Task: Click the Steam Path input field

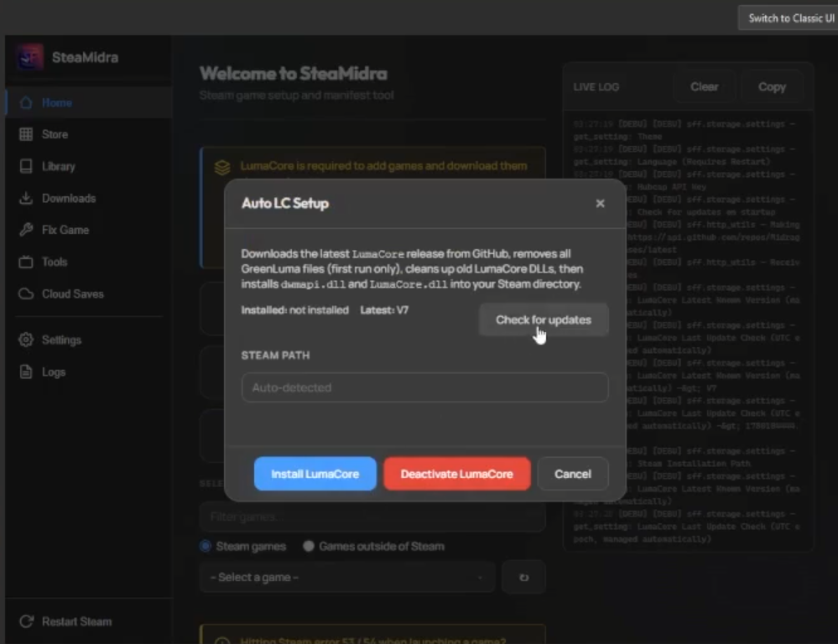Action: tap(424, 387)
